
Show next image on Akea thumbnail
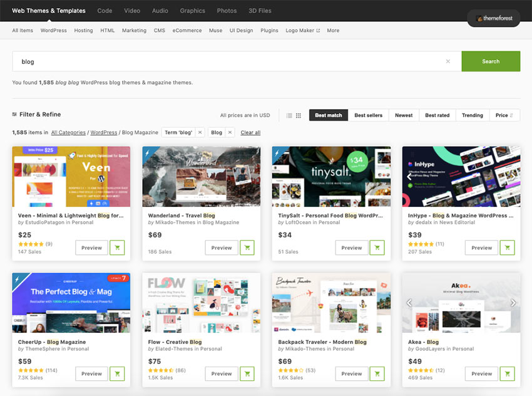pos(513,303)
